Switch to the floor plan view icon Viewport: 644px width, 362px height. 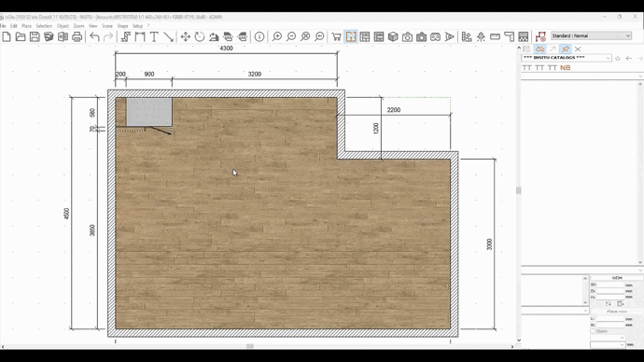click(351, 37)
